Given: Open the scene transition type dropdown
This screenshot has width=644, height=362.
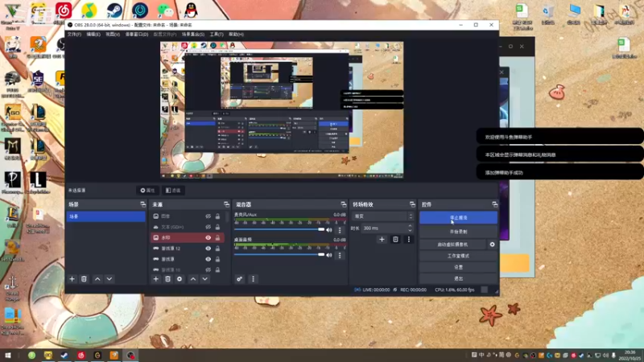Looking at the screenshot, I should tap(382, 216).
